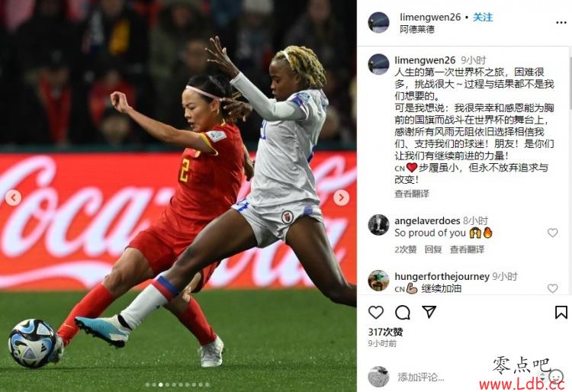Click 查看翻译 under the post caption
This screenshot has width=572, height=392.
pyautogui.click(x=412, y=194)
